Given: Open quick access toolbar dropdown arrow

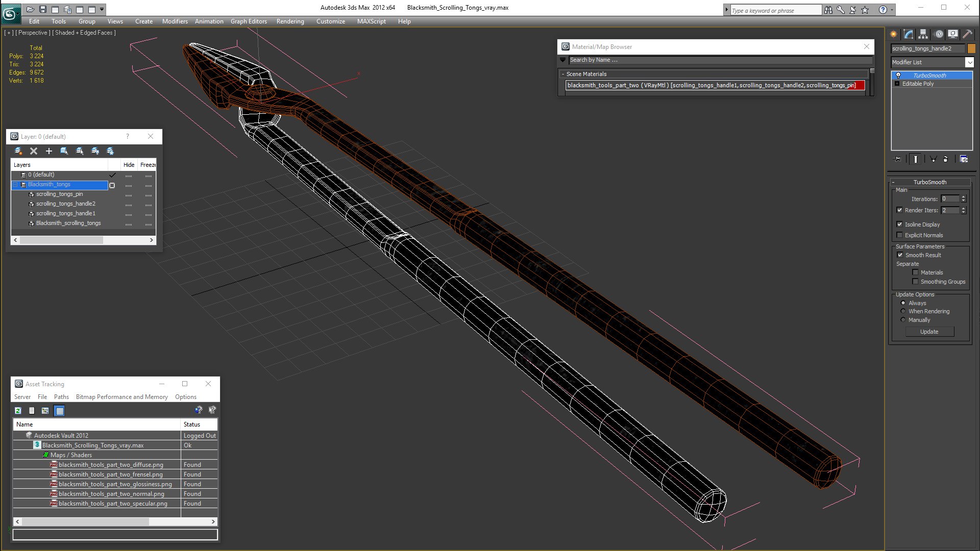Looking at the screenshot, I should [102, 9].
